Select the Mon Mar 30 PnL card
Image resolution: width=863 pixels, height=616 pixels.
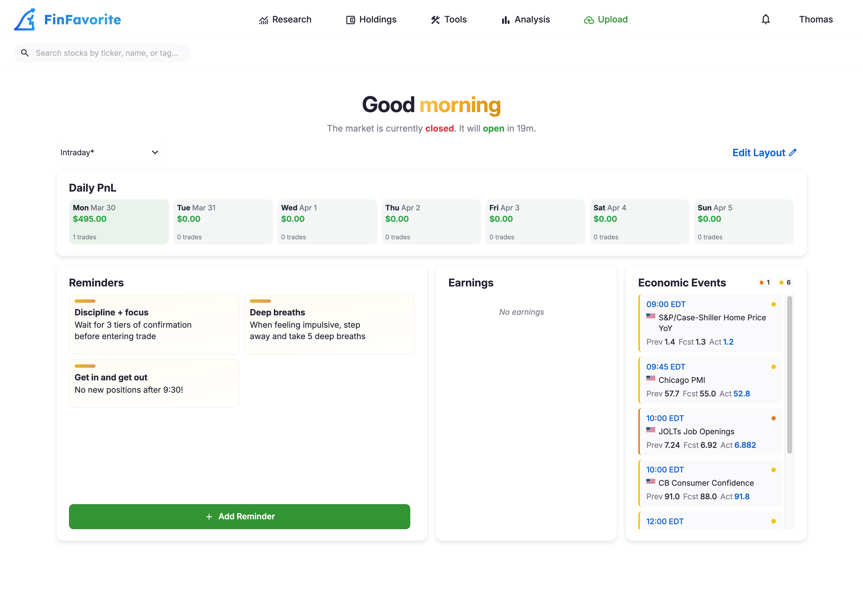click(119, 222)
